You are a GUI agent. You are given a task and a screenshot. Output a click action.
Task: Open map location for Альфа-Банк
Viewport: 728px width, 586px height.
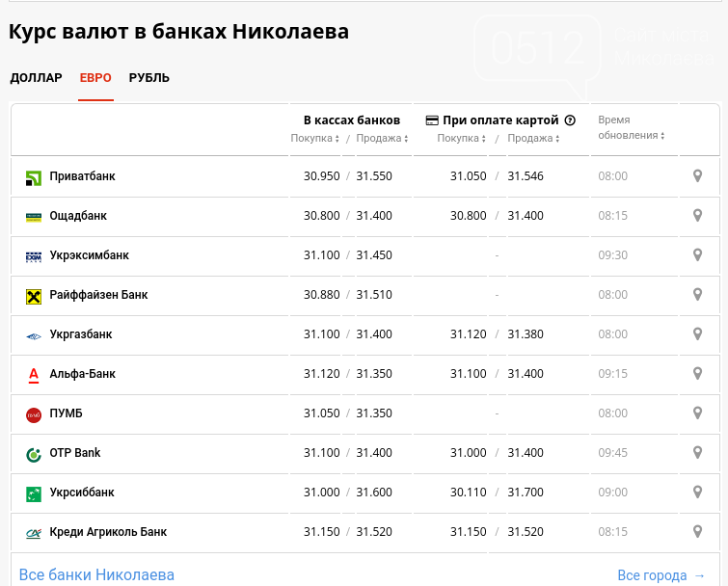point(697,374)
